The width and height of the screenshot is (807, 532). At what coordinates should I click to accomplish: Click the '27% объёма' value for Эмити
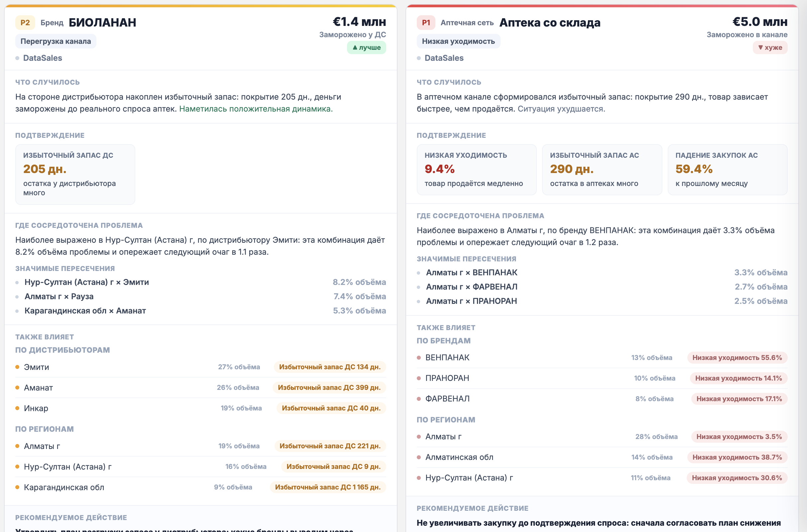pos(239,367)
